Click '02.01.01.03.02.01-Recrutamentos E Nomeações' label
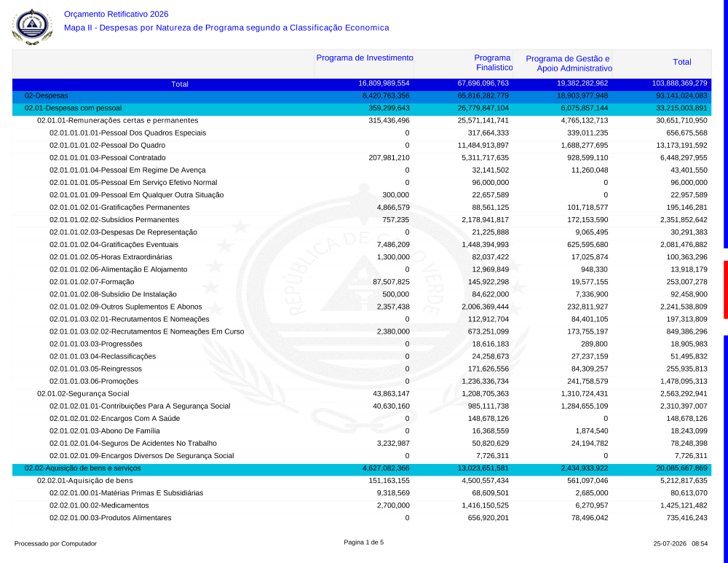The height and width of the screenshot is (563, 728). (129, 319)
